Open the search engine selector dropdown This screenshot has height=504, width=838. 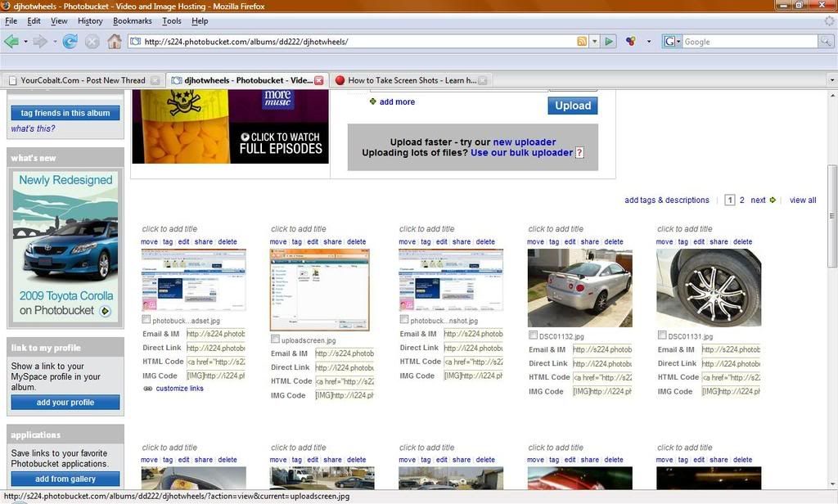[x=672, y=41]
